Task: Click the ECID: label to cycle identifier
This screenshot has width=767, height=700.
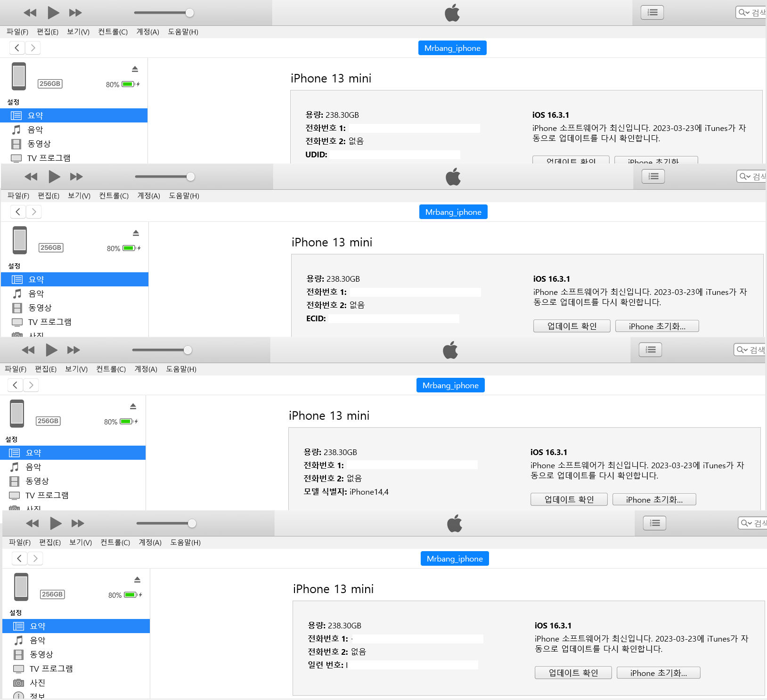Action: coord(316,318)
